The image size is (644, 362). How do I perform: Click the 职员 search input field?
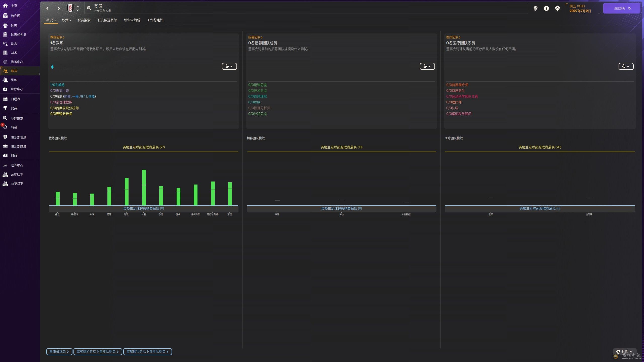click(x=306, y=8)
